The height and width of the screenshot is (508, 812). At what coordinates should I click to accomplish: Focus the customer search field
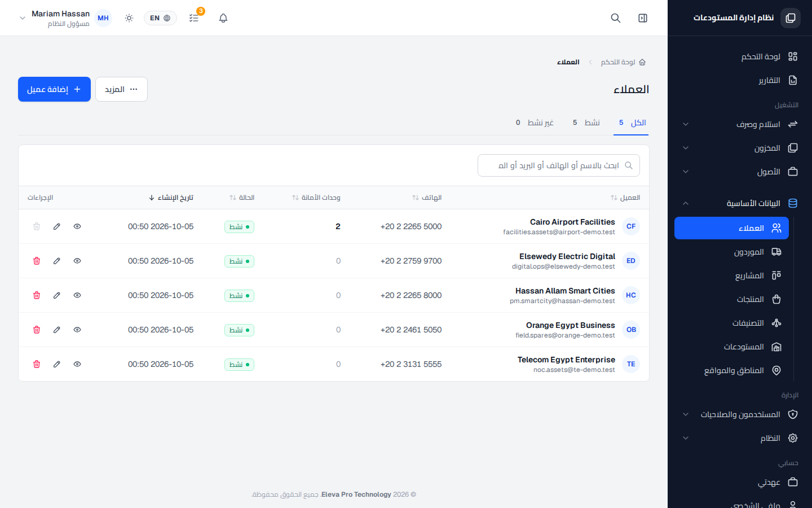point(559,165)
